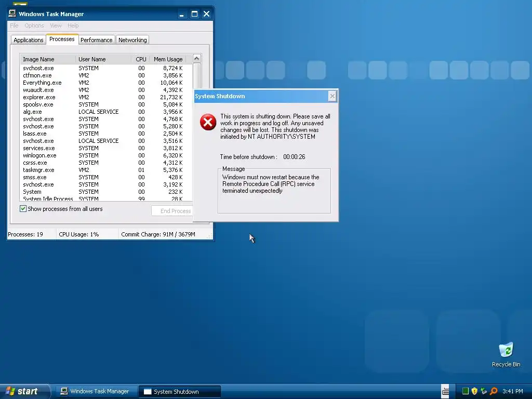Open the File menu

click(x=14, y=25)
